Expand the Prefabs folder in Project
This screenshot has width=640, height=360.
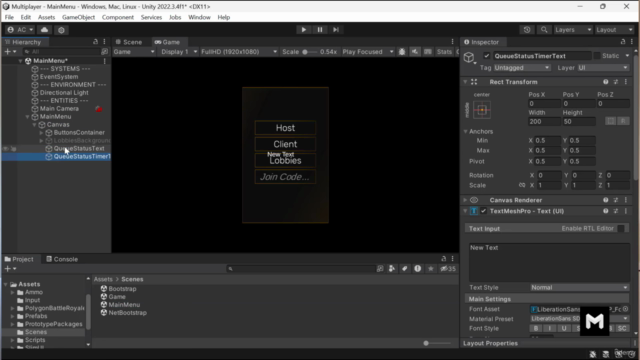12,316
